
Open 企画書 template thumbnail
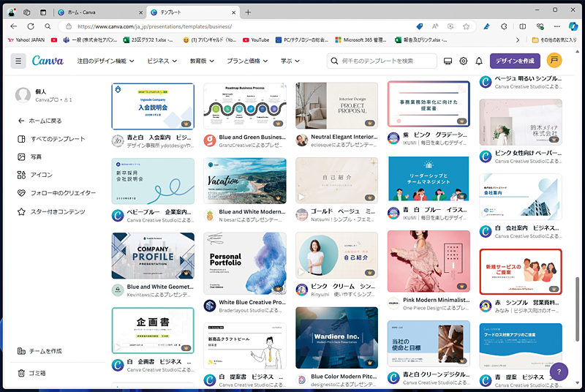pyautogui.click(x=153, y=331)
